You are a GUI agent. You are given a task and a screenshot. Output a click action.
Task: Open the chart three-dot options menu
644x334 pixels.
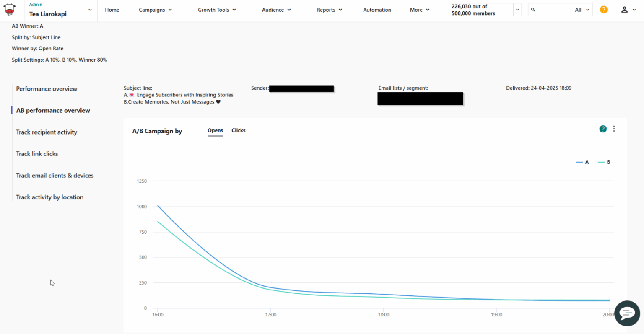(x=614, y=129)
